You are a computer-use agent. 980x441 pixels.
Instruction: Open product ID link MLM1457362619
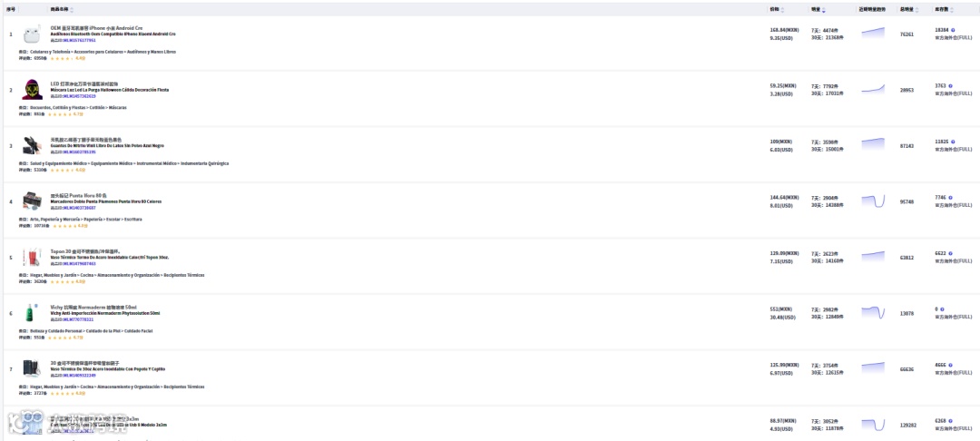click(x=79, y=96)
